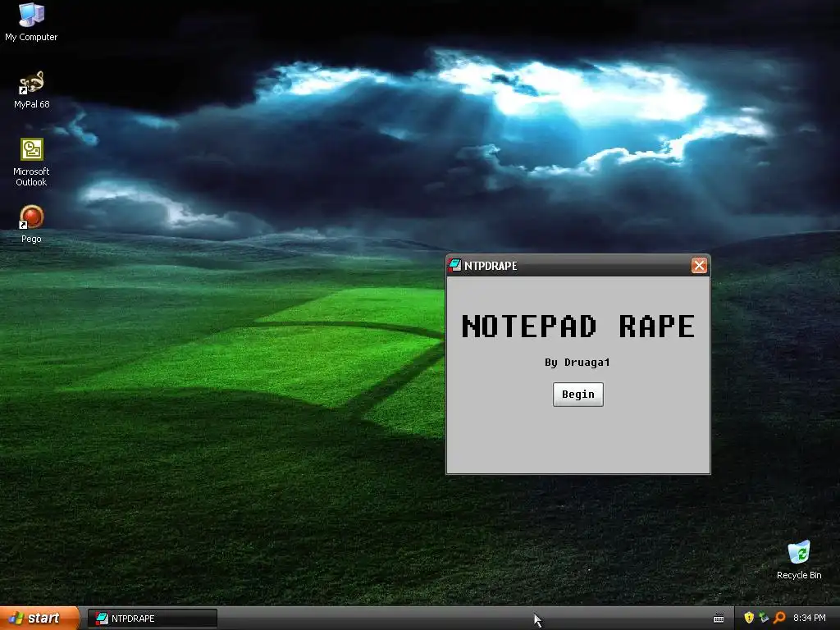
Task: Select the MyPal 68 browser shortcut
Action: pos(31,90)
